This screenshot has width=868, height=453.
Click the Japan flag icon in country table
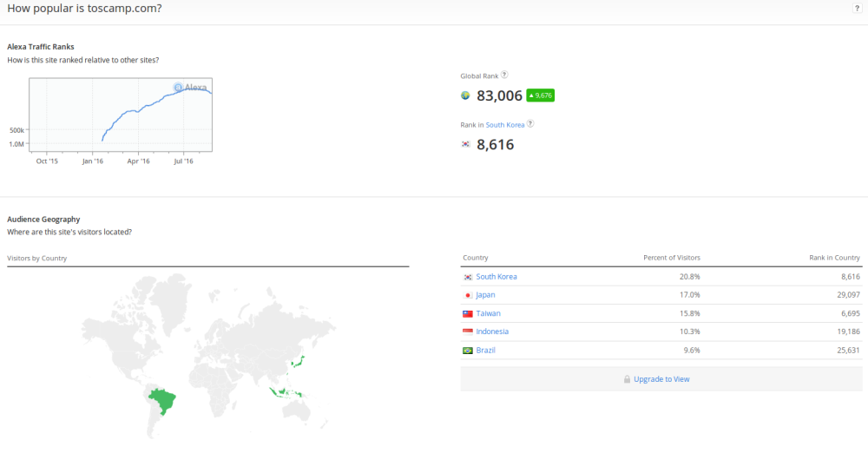point(468,295)
